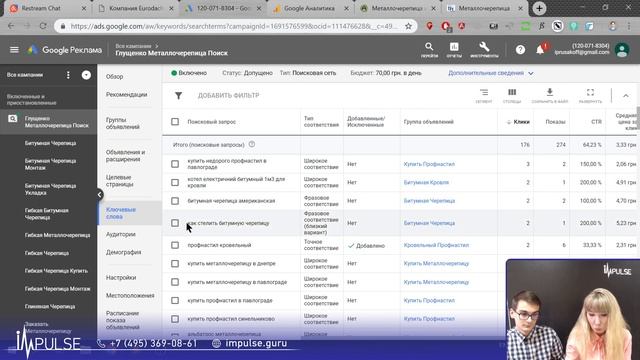Check row 'купить недорого профнастил в павлограде'
This screenshot has height=360, width=640.
[x=175, y=164]
